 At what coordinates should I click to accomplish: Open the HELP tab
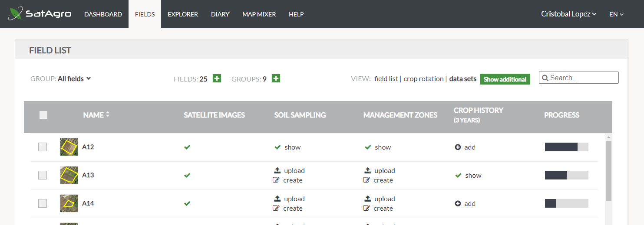tap(296, 14)
